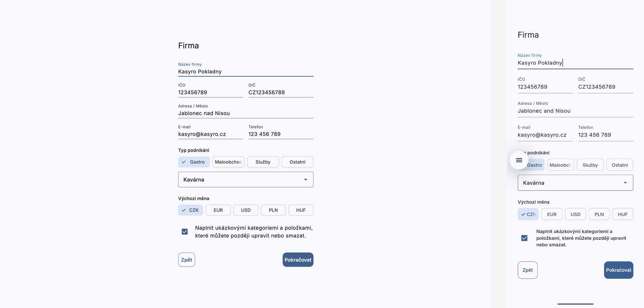Image resolution: width=644 pixels, height=308 pixels.
Task: Select Ostatní business type in left form
Action: 297,162
